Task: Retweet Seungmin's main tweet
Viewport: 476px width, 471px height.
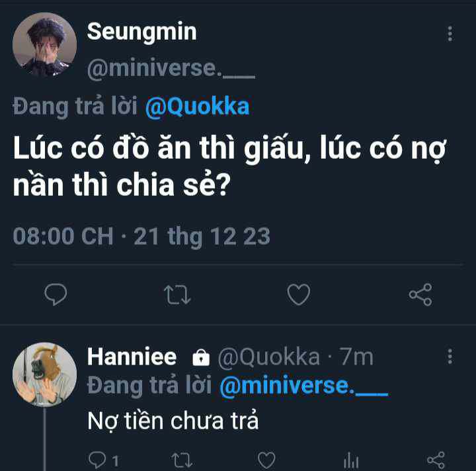Action: pos(177,294)
